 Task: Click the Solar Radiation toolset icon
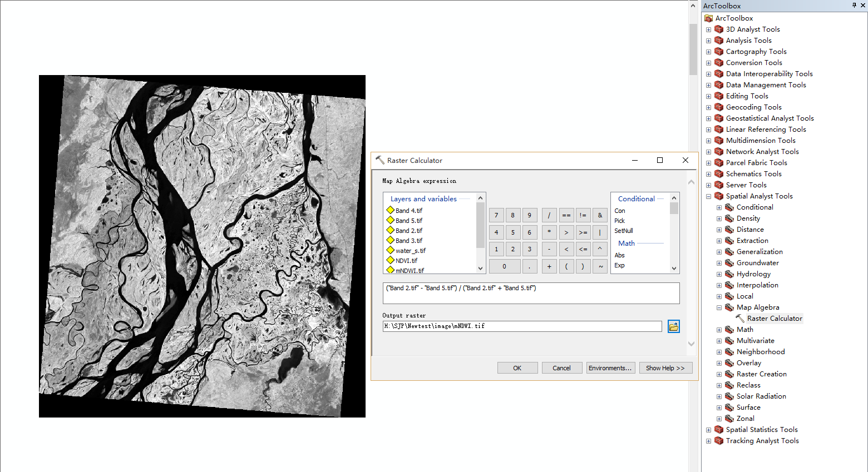[729, 396]
